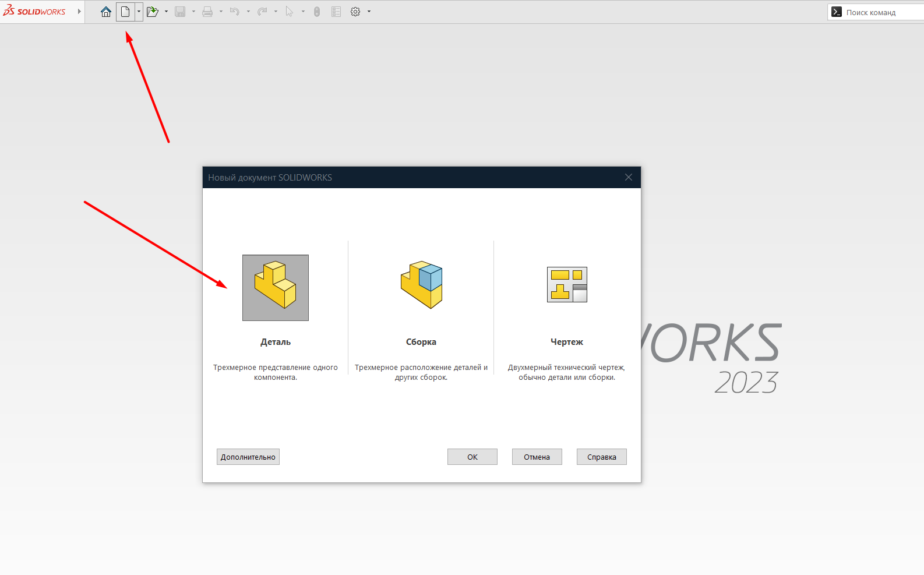This screenshot has width=924, height=575.
Task: Focus the Поиск команд search field
Action: [x=876, y=12]
